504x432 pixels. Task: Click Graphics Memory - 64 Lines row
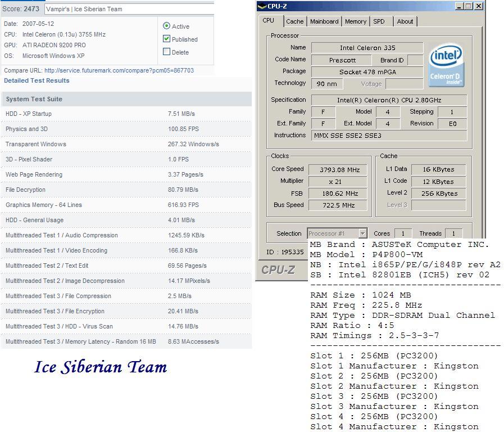(x=126, y=205)
